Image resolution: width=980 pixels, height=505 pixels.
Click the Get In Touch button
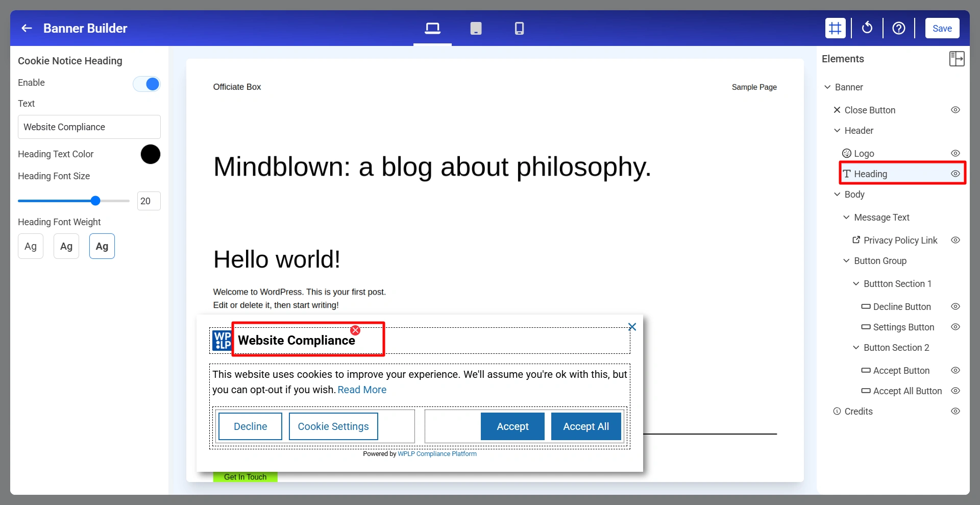[245, 477]
